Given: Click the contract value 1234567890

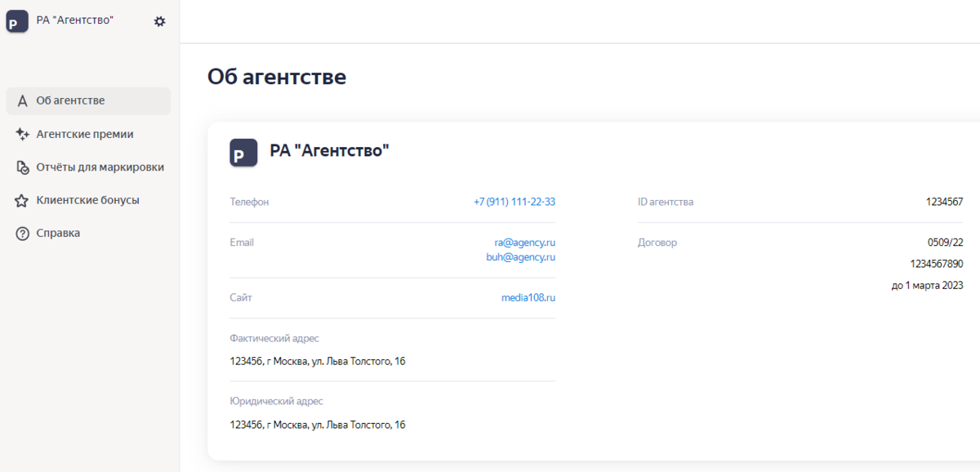Looking at the screenshot, I should [937, 264].
